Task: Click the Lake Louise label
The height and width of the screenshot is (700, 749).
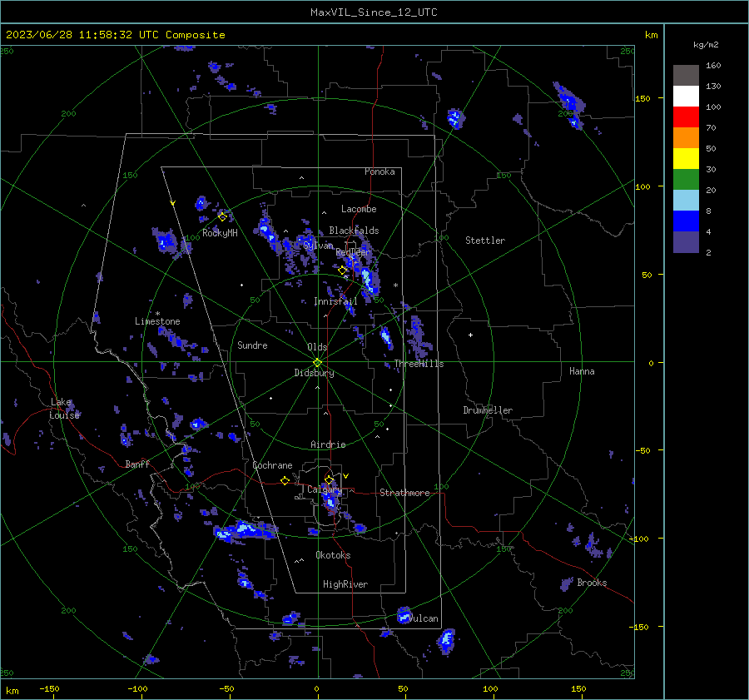Action: click(65, 409)
